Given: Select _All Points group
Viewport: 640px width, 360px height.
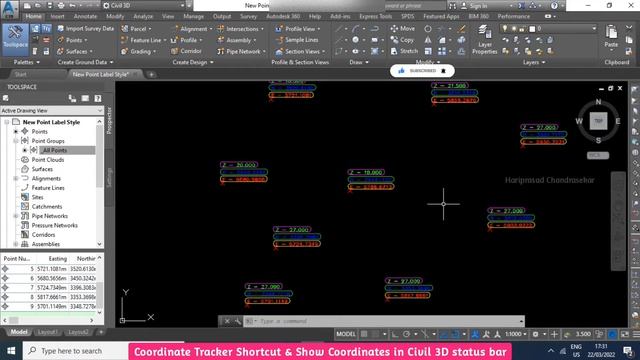Looking at the screenshot, I should pos(55,150).
